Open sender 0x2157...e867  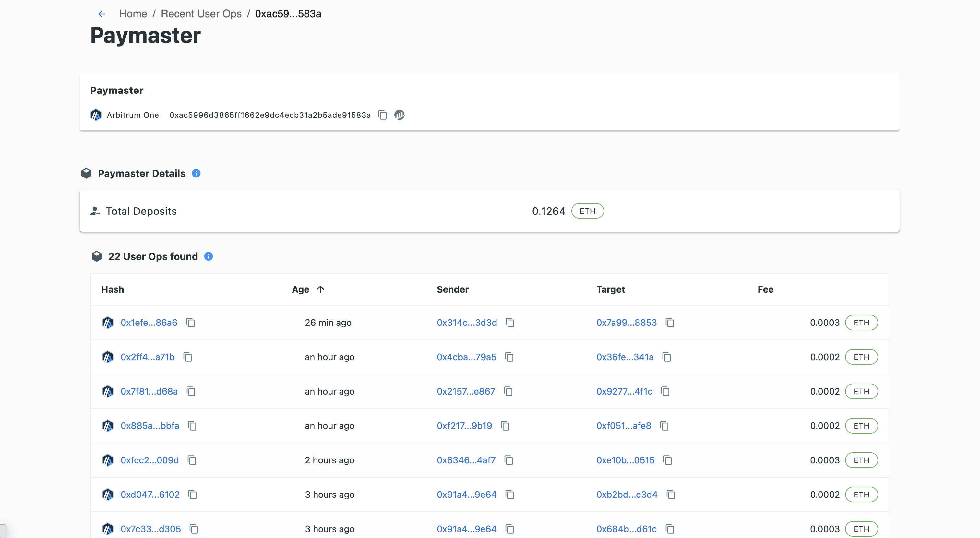pyautogui.click(x=466, y=391)
